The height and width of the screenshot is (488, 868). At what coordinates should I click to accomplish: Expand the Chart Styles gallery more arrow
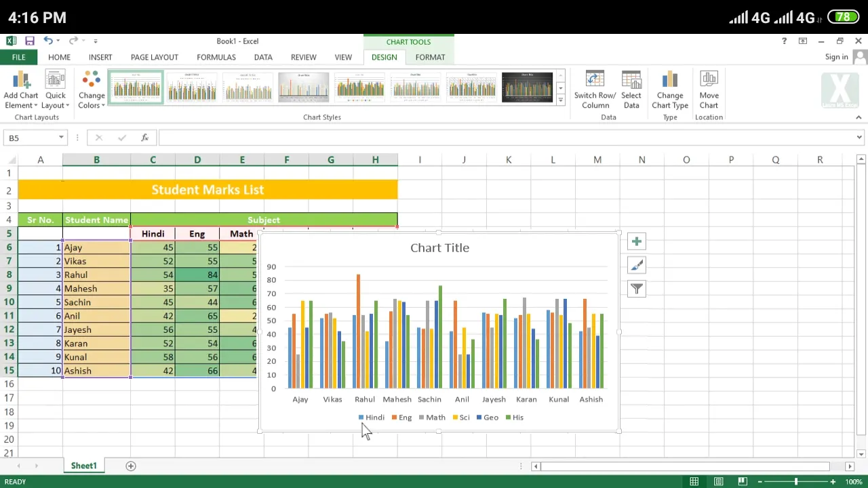(560, 100)
